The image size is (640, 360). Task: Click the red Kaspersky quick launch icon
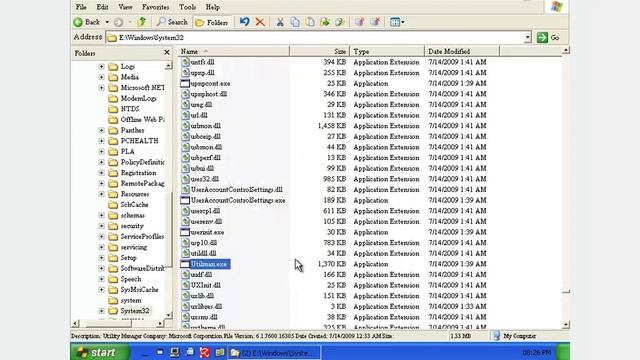tap(204, 352)
